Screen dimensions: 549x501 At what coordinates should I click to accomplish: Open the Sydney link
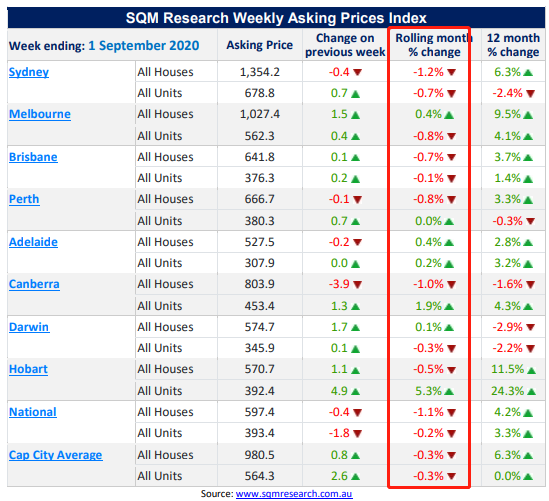tap(29, 72)
